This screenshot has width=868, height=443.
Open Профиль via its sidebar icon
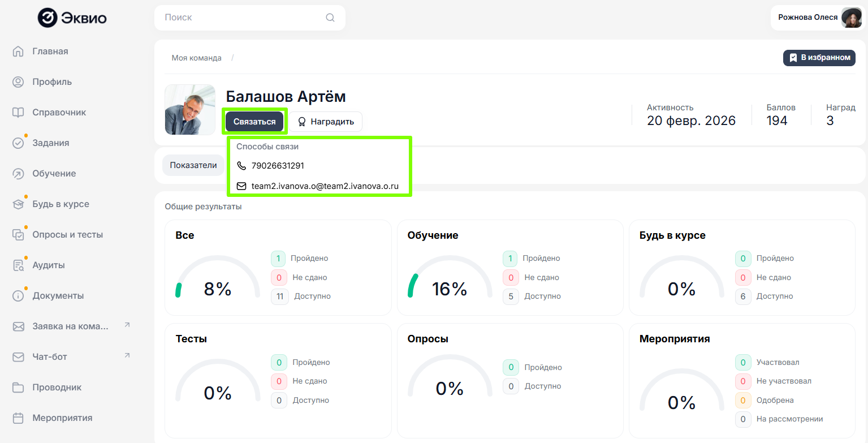[x=18, y=82]
